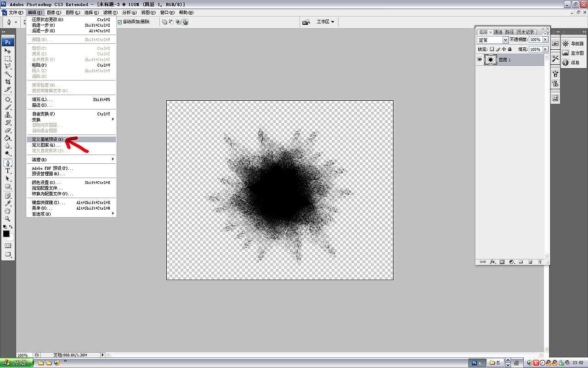
Task: Expand the 清理 submenu
Action: 71,160
